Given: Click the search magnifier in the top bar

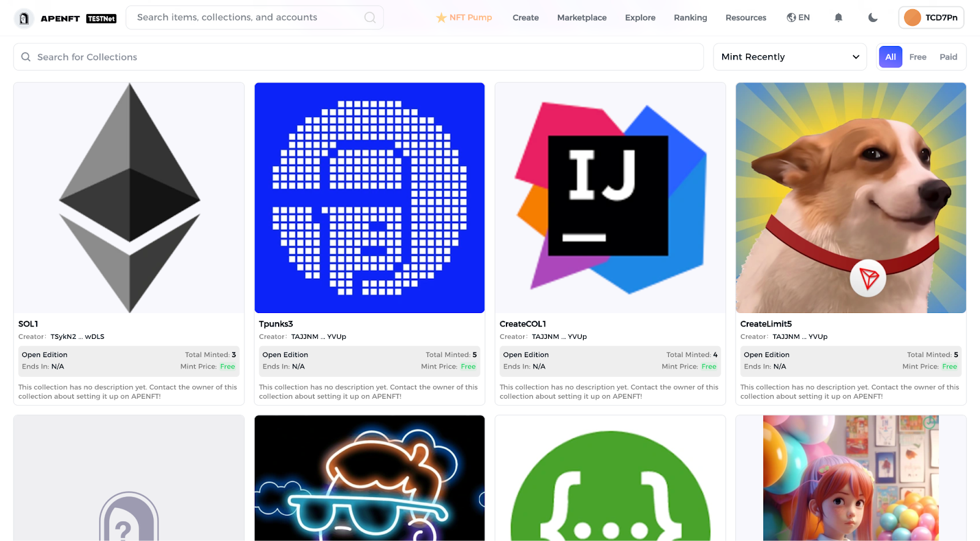Looking at the screenshot, I should click(370, 18).
